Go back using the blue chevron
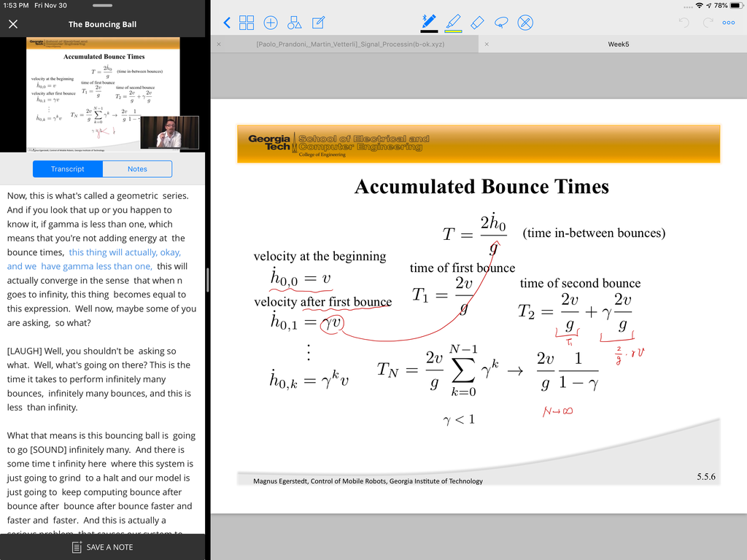Image resolution: width=747 pixels, height=560 pixels. tap(228, 23)
